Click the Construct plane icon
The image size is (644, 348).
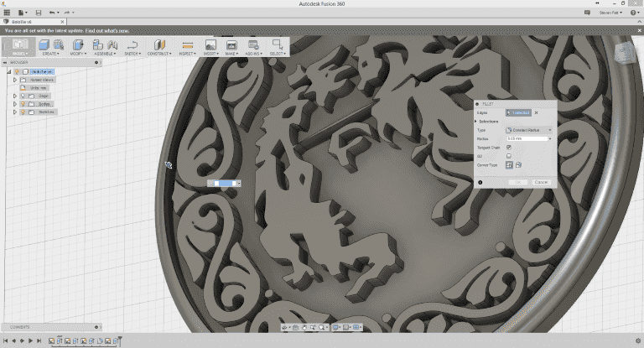point(159,44)
